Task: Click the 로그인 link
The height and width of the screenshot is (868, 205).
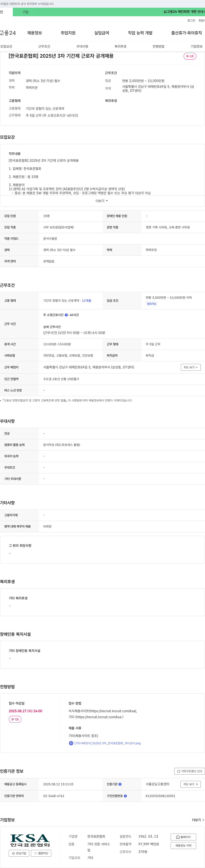Action: (x=191, y=21)
